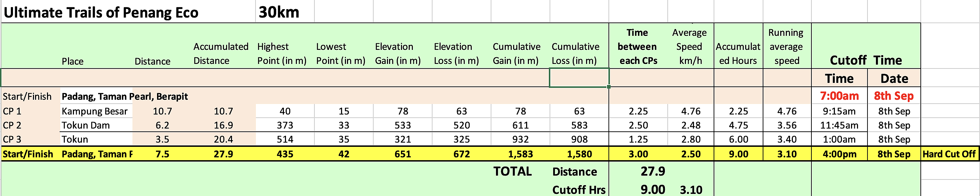The width and height of the screenshot is (980, 196).
Task: Click the 'Cumulative Loss (in m)' header
Action: coord(575,53)
